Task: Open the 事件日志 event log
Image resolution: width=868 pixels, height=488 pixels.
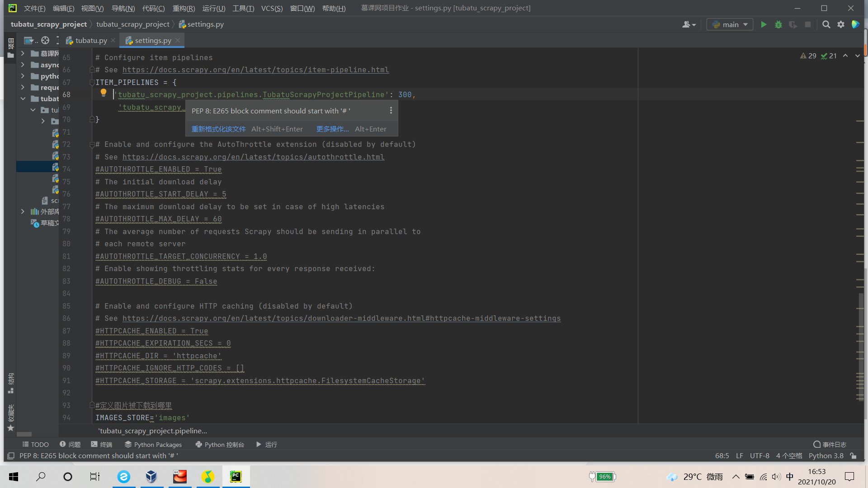Action: pos(830,445)
